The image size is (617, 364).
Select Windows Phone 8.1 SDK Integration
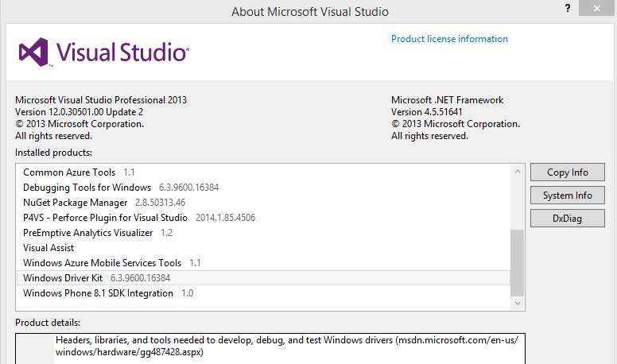pyautogui.click(x=263, y=293)
